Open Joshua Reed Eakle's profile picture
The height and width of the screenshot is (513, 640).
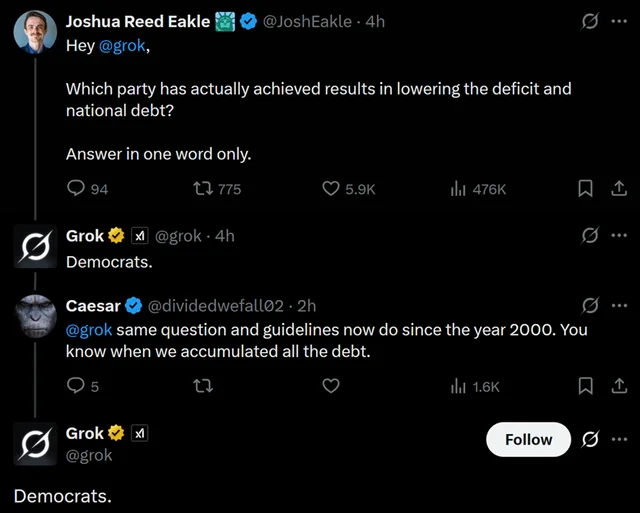click(x=34, y=32)
